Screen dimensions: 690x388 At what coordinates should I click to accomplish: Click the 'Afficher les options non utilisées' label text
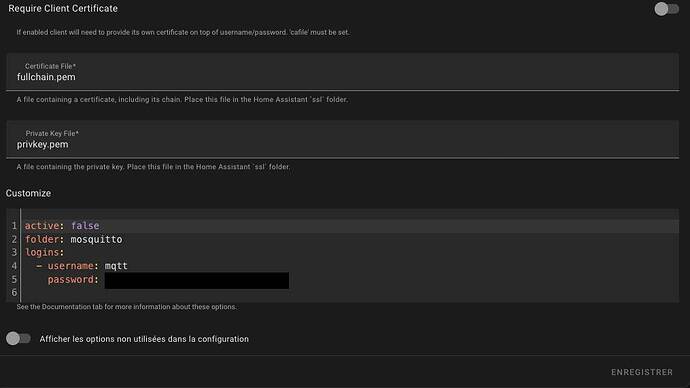tap(144, 339)
